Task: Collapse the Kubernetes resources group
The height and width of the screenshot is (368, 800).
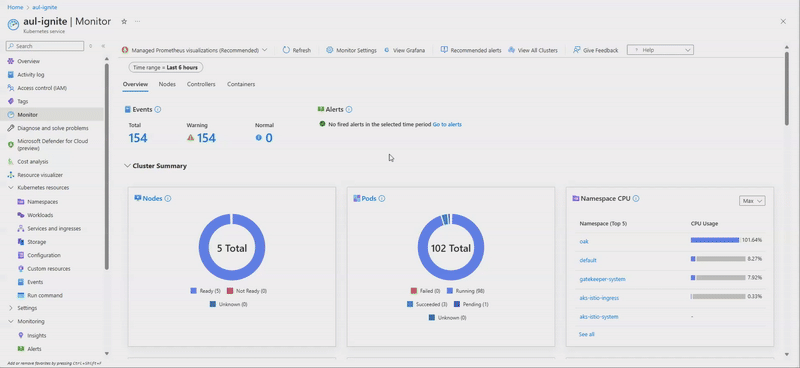Action: tap(11, 187)
